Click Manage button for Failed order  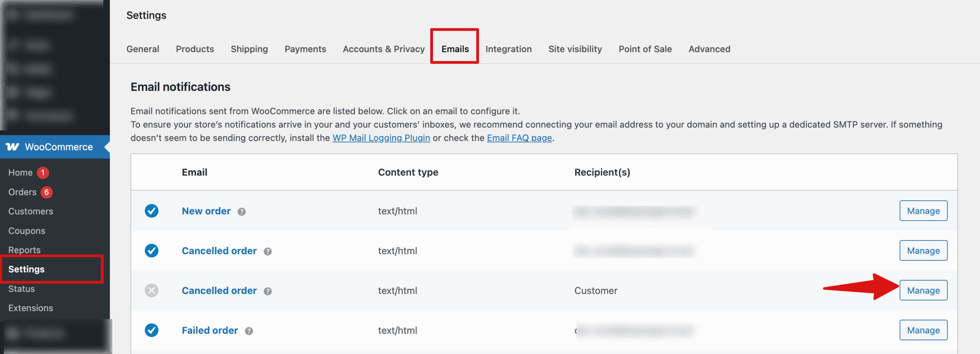pos(923,330)
